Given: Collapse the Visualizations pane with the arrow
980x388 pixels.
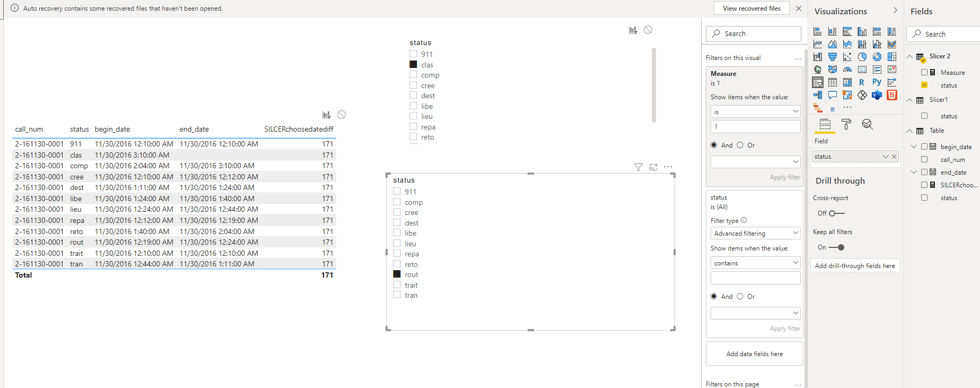Looking at the screenshot, I should coord(895,11).
